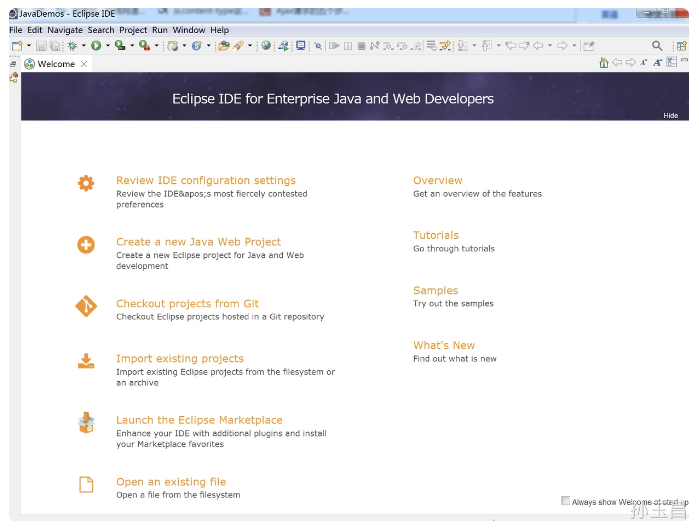Click the New wizard toolbar icon
Viewport: 699px width, 528px height.
pyautogui.click(x=17, y=45)
